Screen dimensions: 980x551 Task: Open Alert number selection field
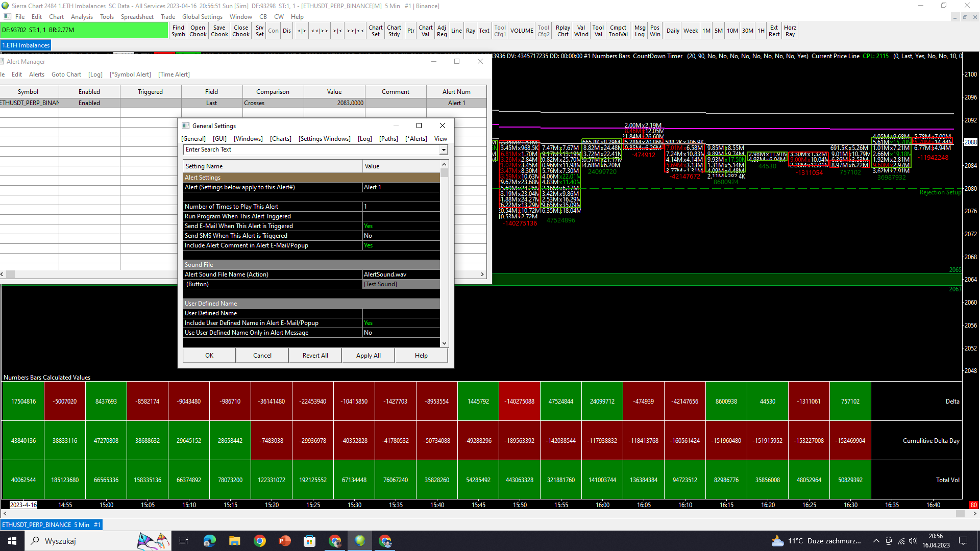click(401, 187)
